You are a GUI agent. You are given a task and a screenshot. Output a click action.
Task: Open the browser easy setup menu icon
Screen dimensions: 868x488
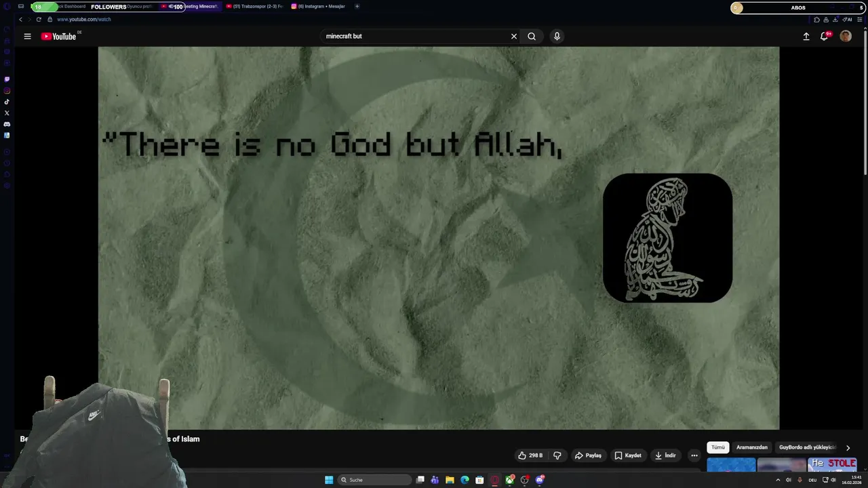click(859, 20)
